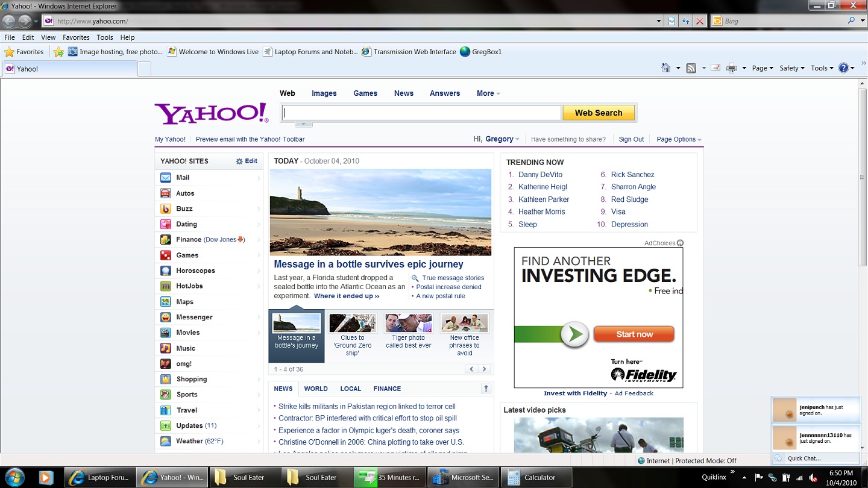
Task: Collapse the news module with up arrow
Action: tap(486, 389)
